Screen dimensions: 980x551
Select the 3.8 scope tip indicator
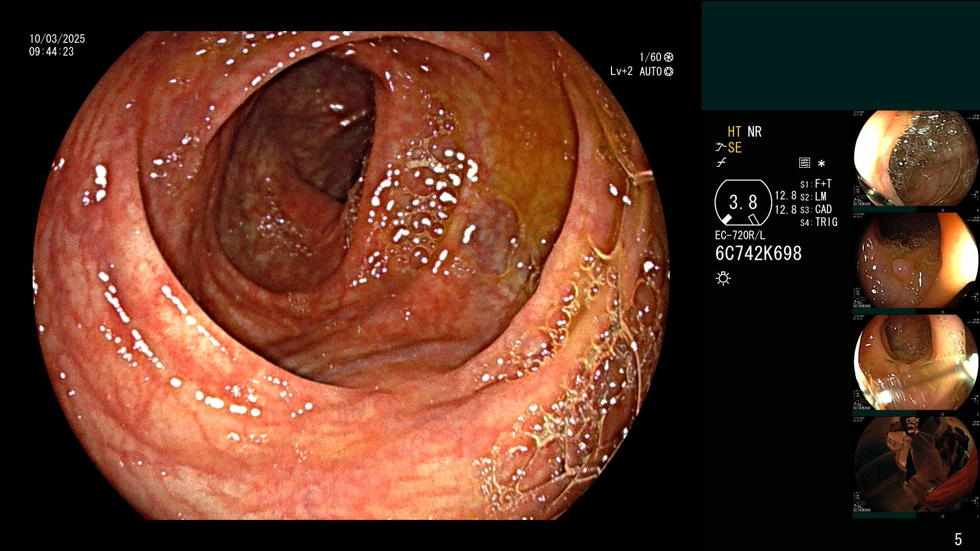point(743,203)
